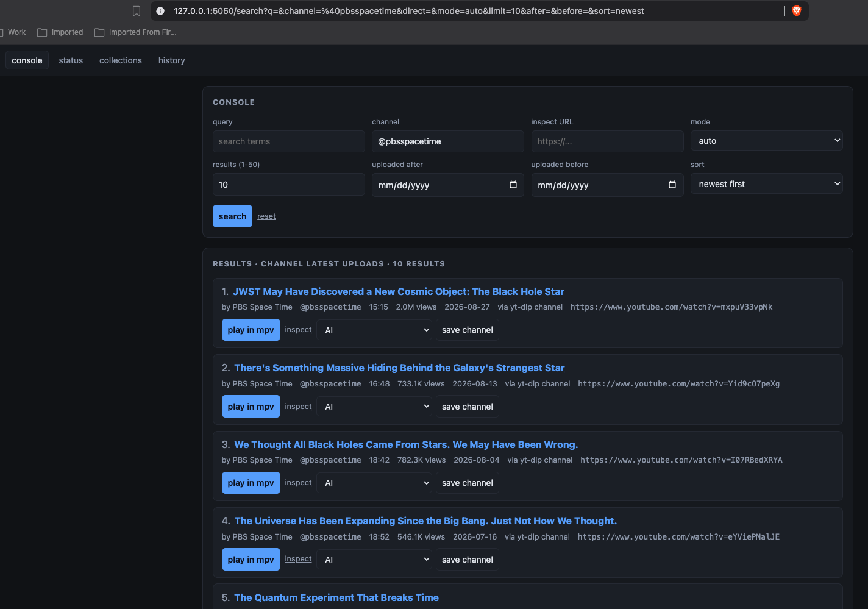
Task: Open Galaxy's Strangest Star video link
Action: point(399,368)
